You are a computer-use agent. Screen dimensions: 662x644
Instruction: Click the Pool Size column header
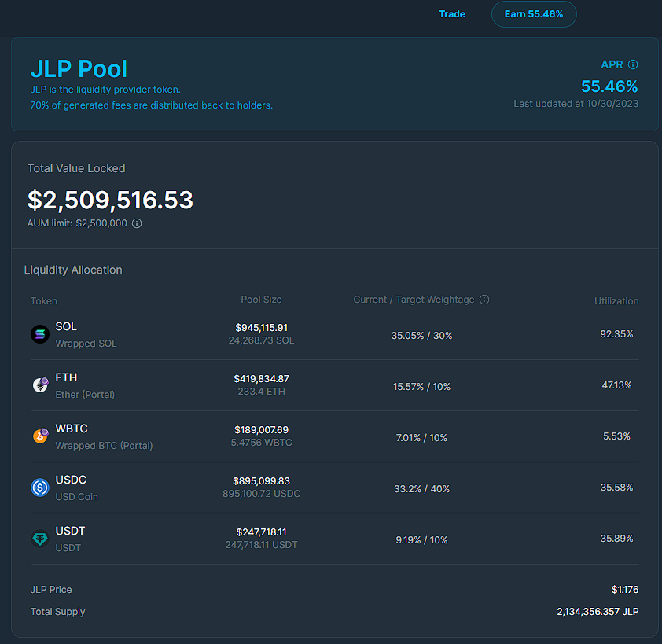(x=261, y=300)
